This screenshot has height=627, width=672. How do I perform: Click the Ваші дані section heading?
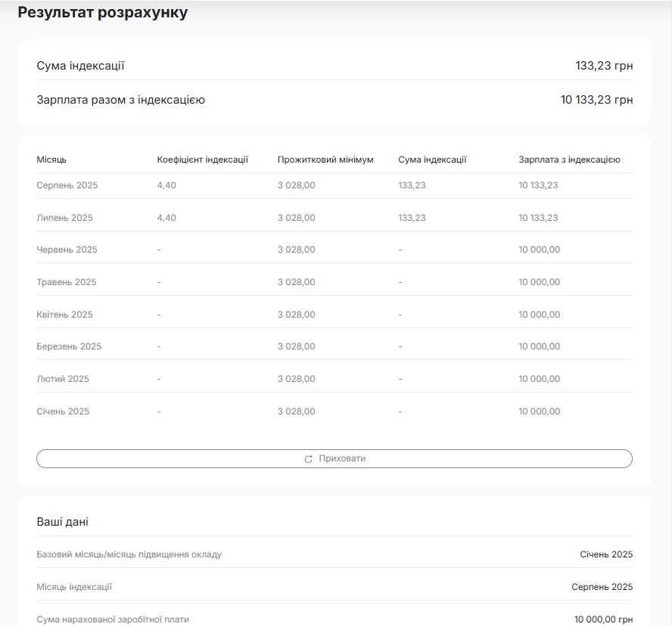tap(63, 522)
